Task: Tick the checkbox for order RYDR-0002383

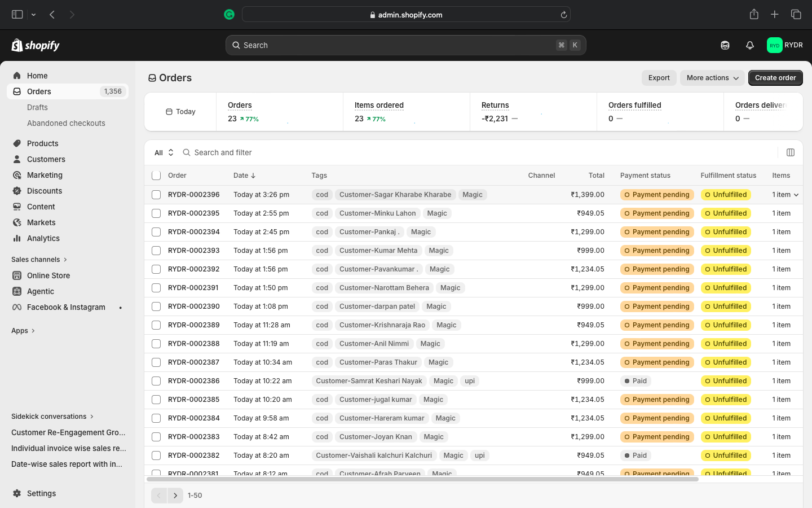Action: (156, 437)
